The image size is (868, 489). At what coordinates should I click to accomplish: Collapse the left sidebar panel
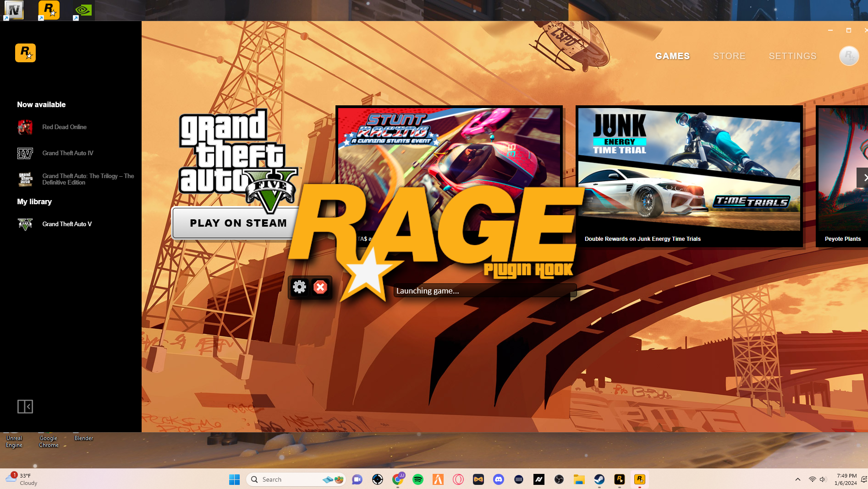(25, 406)
